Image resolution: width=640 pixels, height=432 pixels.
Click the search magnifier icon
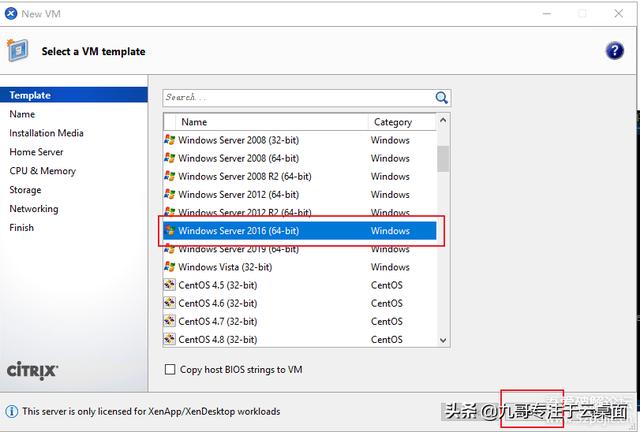click(x=442, y=97)
